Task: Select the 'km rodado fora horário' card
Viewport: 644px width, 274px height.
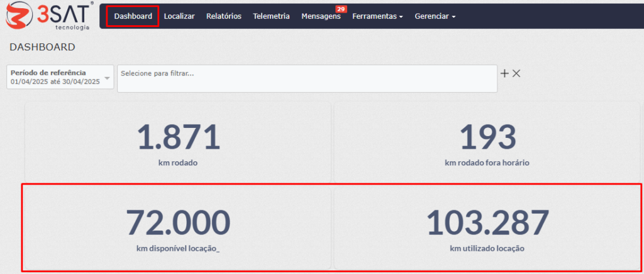Action: click(x=487, y=143)
